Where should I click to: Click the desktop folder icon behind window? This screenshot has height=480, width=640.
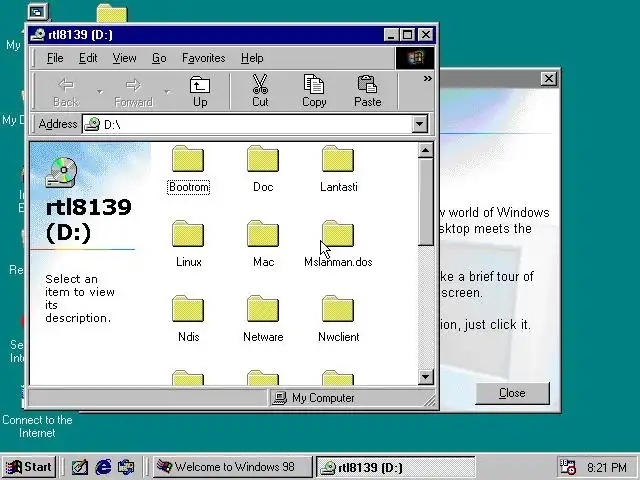coord(112,13)
